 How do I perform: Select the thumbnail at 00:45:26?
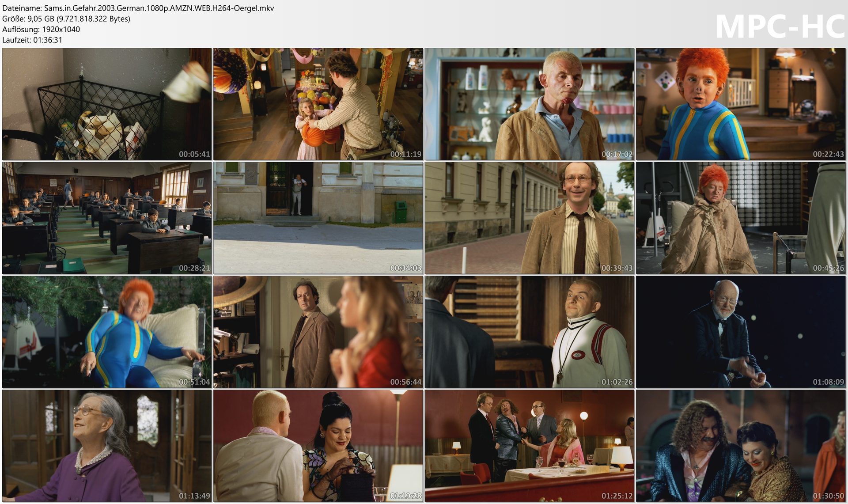coord(741,218)
